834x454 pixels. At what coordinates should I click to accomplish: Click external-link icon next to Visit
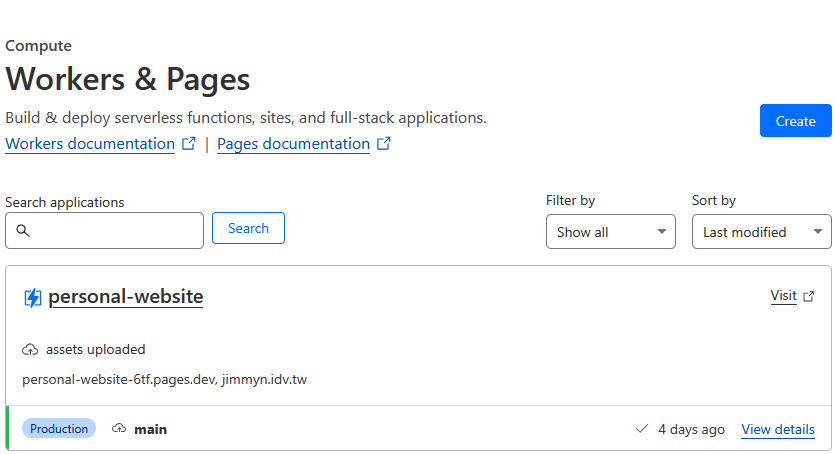click(x=808, y=296)
